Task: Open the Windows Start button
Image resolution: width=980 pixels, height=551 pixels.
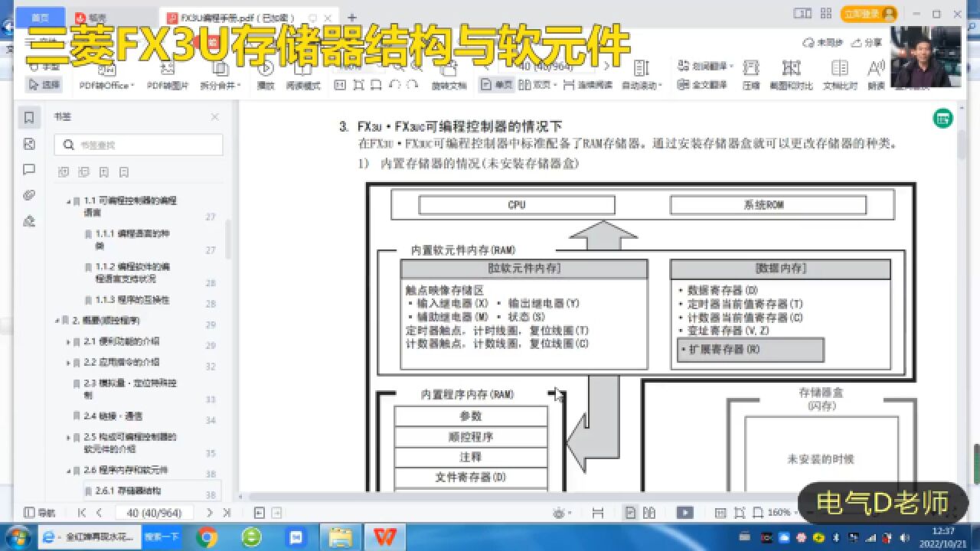Action: [x=18, y=536]
